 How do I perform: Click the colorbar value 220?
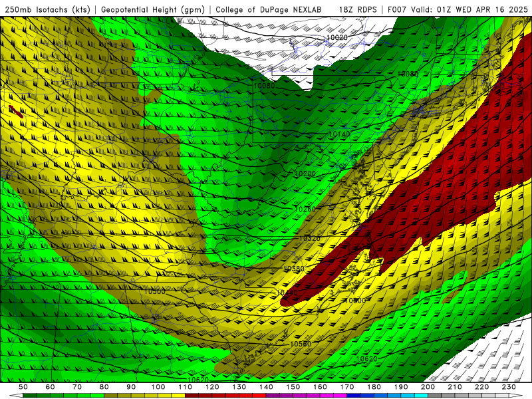pos(482,387)
